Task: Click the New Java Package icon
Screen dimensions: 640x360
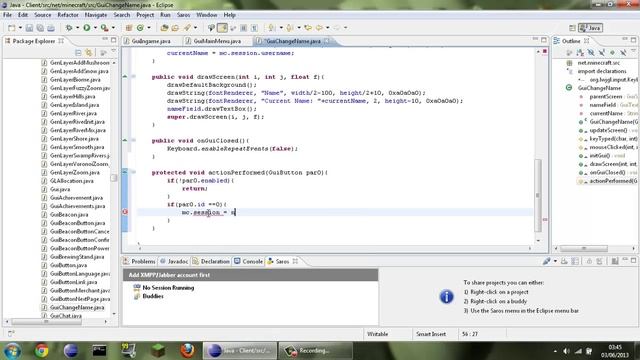Action: coord(129,28)
